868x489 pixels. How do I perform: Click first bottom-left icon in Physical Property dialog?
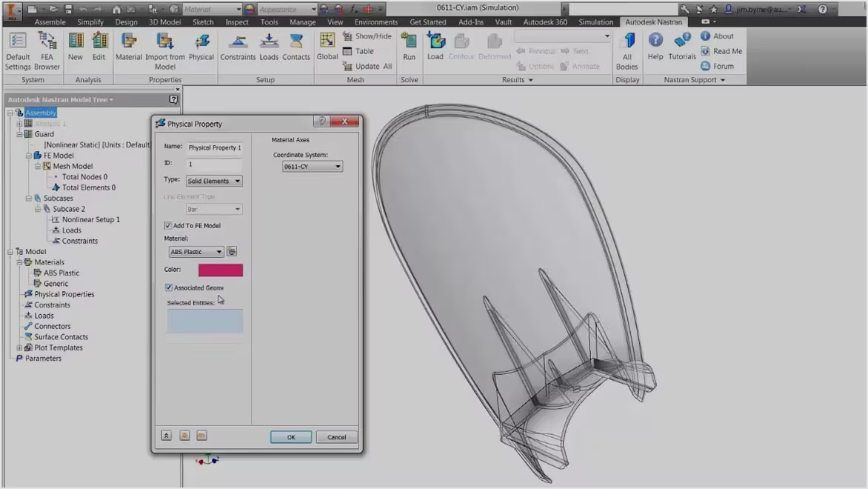point(166,436)
